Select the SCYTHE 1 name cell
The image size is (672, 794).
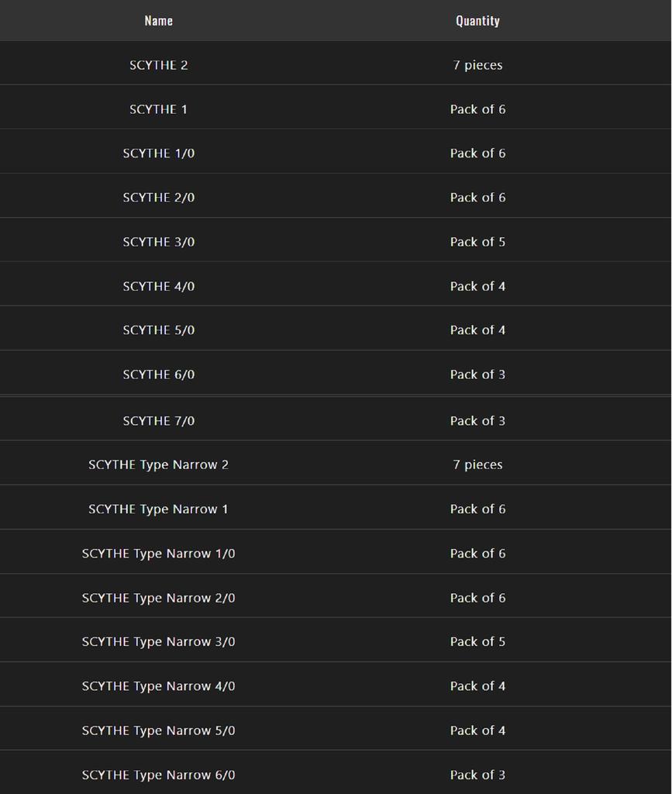pyautogui.click(x=158, y=109)
